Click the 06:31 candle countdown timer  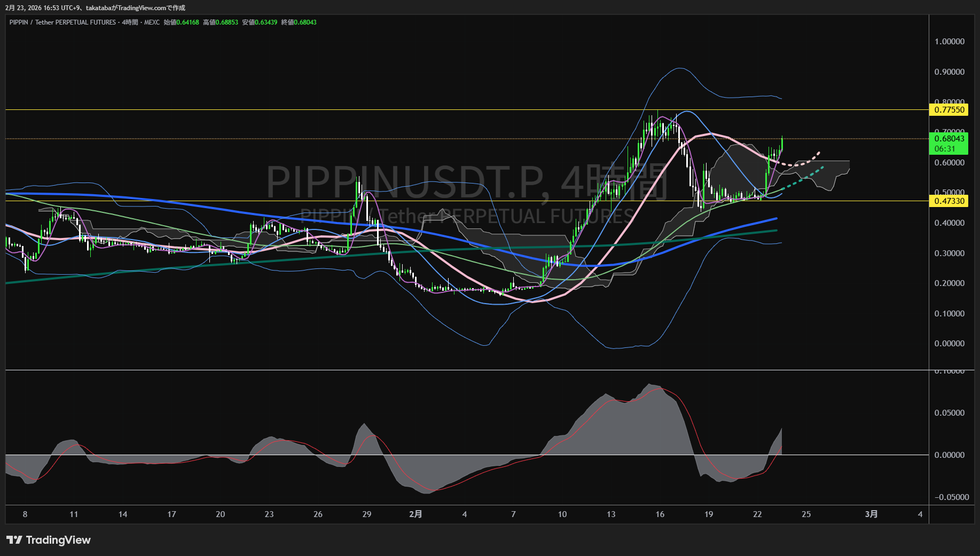click(945, 149)
